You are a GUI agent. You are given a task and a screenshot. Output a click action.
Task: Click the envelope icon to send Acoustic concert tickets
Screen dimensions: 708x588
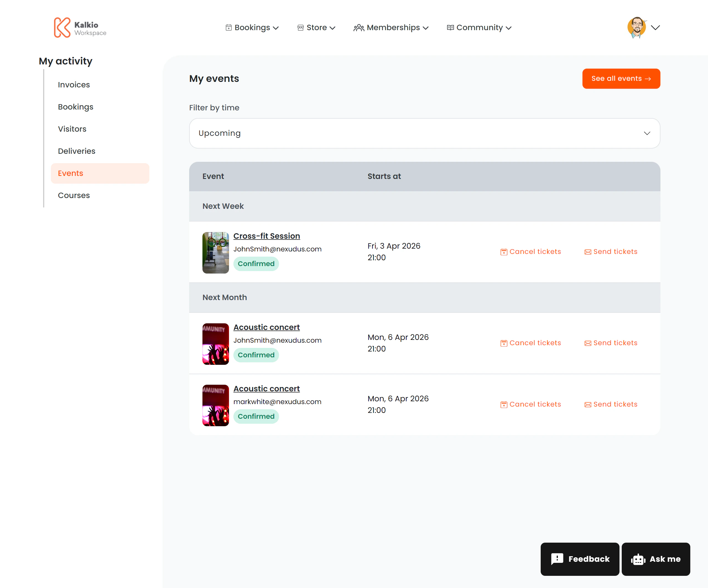click(x=588, y=343)
